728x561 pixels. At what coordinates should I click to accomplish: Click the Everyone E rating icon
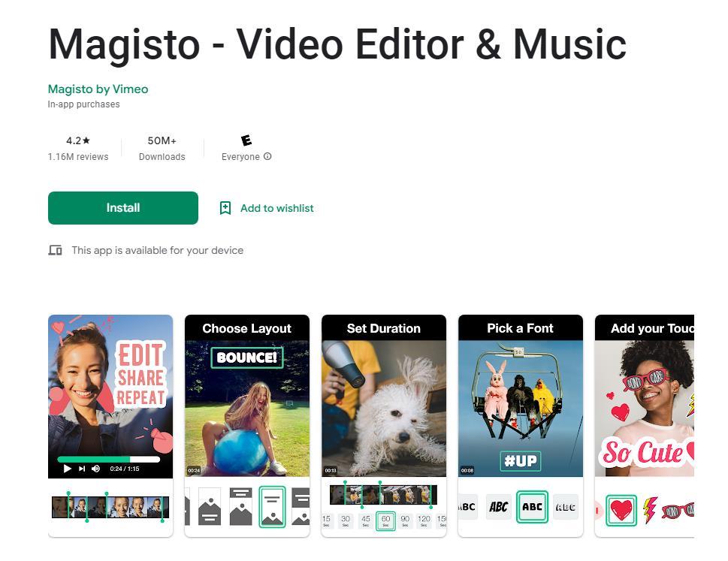[x=246, y=140]
